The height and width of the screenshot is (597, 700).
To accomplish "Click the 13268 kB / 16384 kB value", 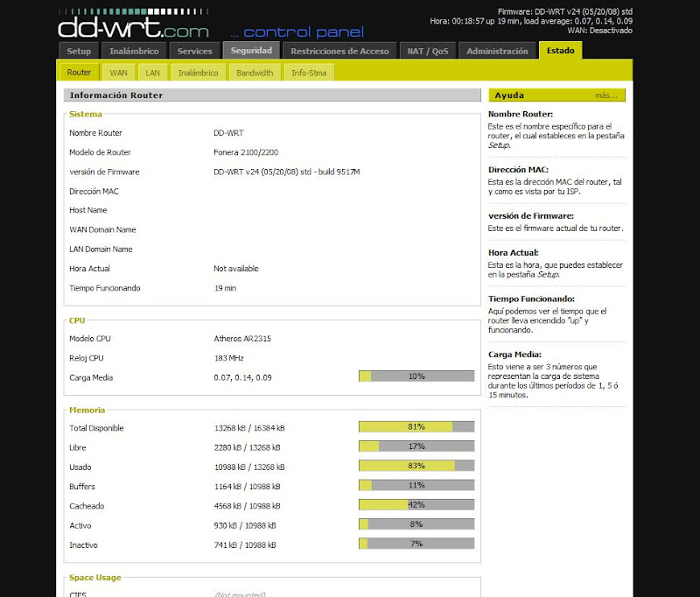I will pyautogui.click(x=249, y=428).
